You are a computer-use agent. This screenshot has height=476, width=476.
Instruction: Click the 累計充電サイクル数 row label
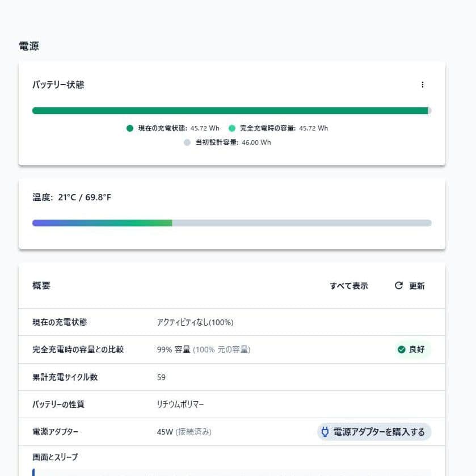point(65,377)
